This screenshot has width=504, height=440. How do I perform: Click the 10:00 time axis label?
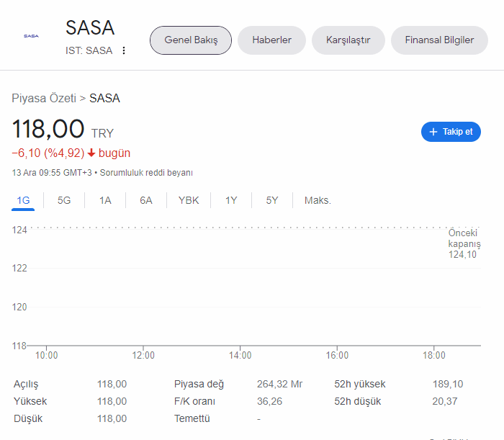click(46, 356)
